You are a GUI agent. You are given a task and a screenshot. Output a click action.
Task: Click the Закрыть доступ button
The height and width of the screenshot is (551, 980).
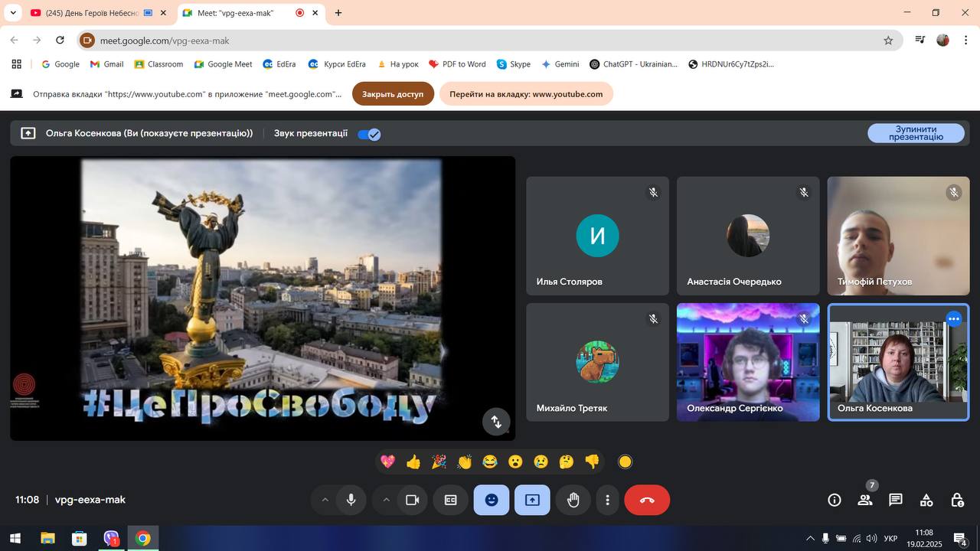click(x=393, y=94)
